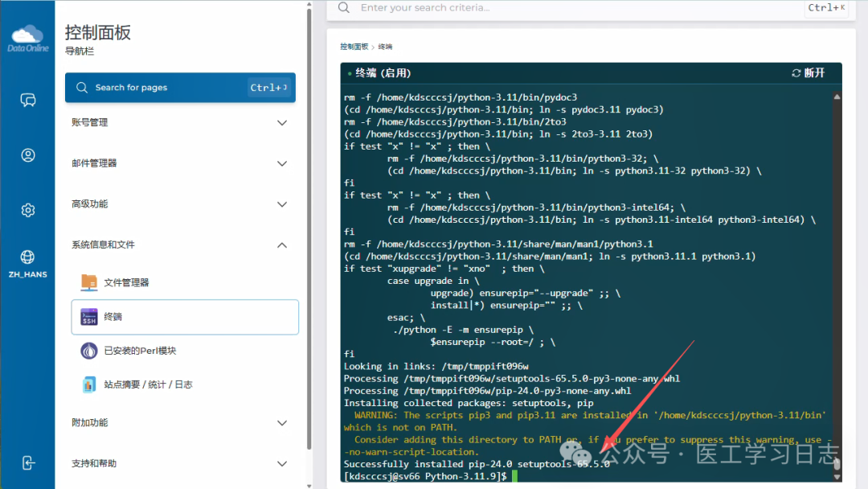868x489 pixels.
Task: Click 控制面板 breadcrumb link
Action: (354, 47)
